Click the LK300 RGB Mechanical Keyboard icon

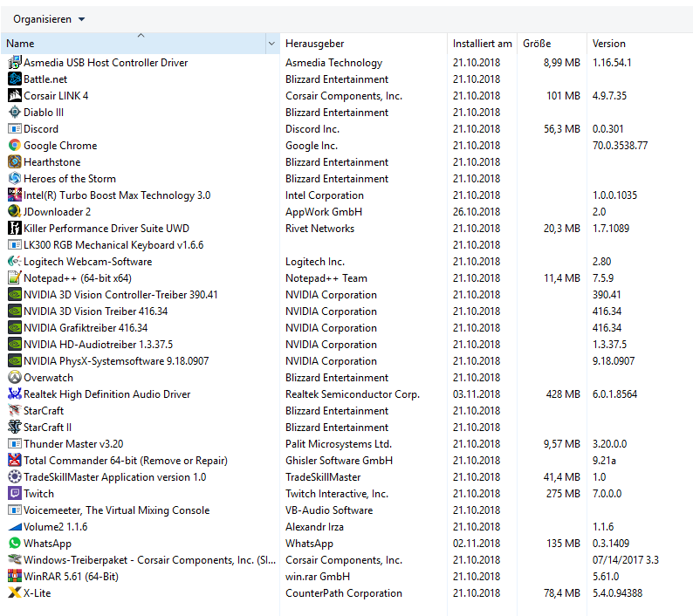coord(15,245)
